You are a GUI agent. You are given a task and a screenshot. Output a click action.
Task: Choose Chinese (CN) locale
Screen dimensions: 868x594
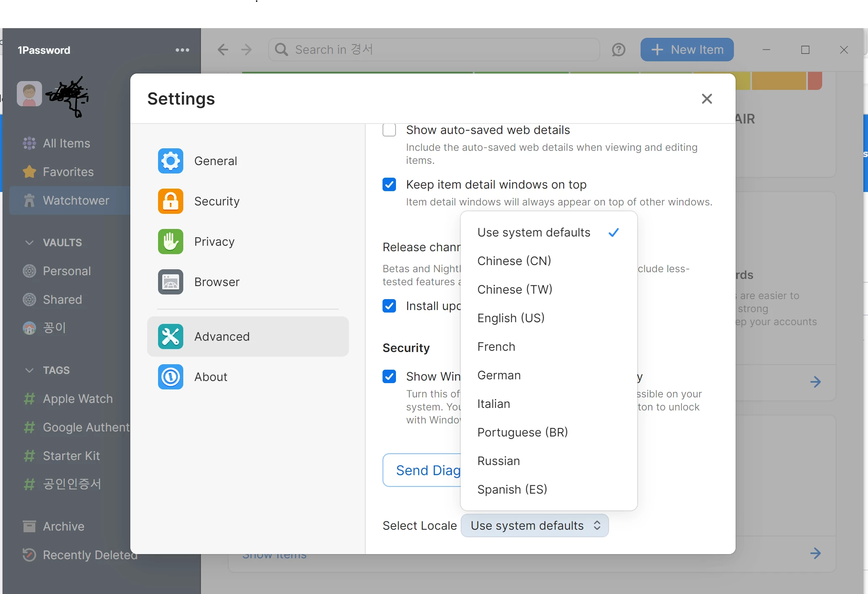pos(549,261)
